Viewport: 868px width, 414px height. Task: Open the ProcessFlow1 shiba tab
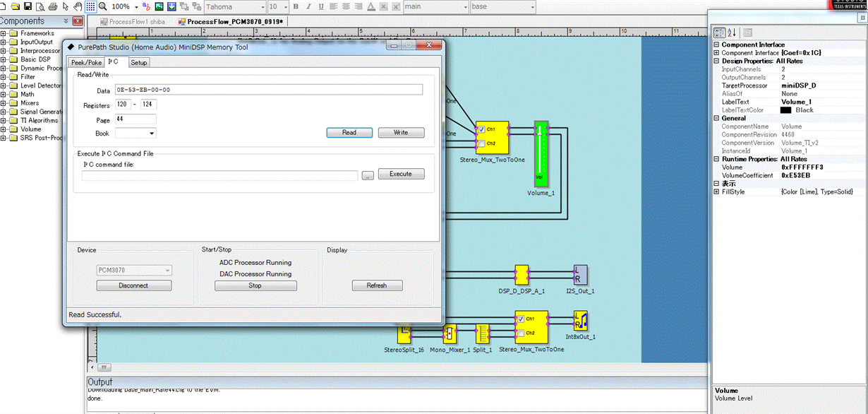(133, 22)
